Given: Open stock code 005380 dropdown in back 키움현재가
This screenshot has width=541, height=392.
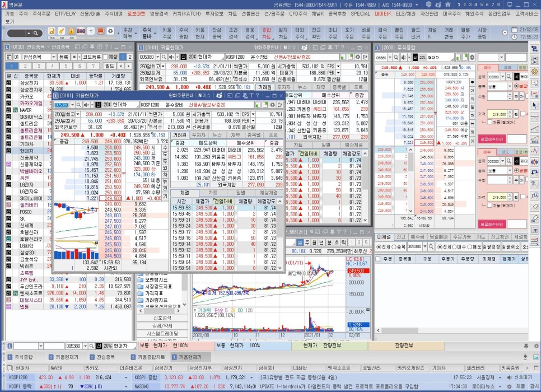Looking at the screenshot, I should point(158,57).
